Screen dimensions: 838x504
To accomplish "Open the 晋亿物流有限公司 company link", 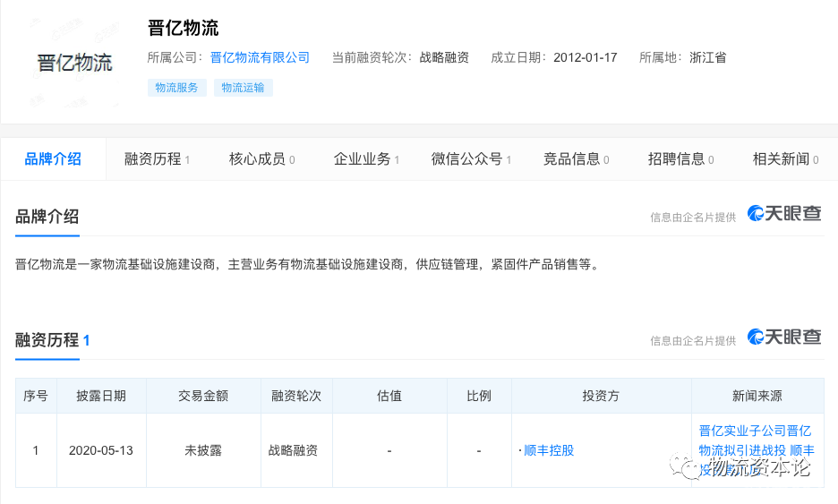I will 260,57.
